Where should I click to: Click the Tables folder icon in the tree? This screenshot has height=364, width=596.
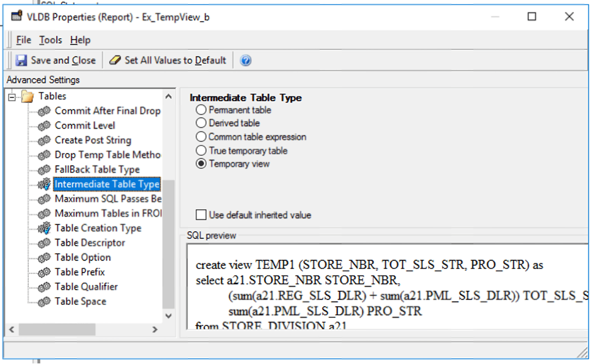[27, 96]
